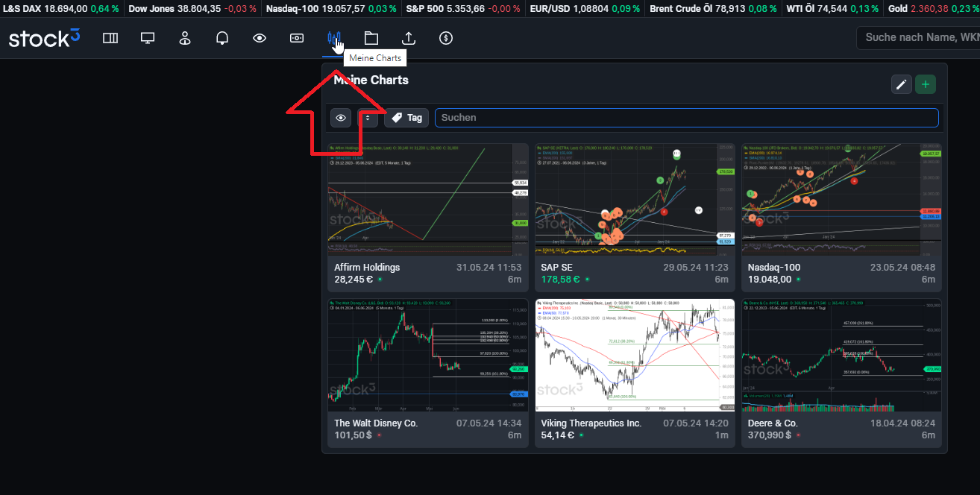This screenshot has height=495, width=980.
Task: Open the Viking Therapeutics Inc. chart thumbnail
Action: point(635,355)
